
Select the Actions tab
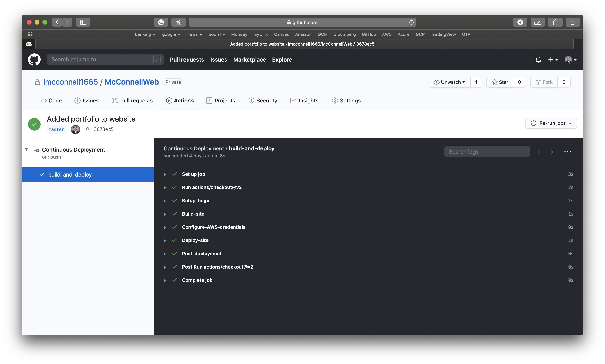(x=183, y=100)
